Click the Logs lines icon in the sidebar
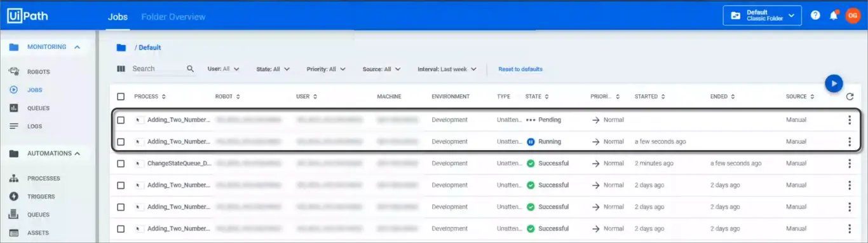This screenshot has height=243, width=868. pyautogui.click(x=13, y=126)
